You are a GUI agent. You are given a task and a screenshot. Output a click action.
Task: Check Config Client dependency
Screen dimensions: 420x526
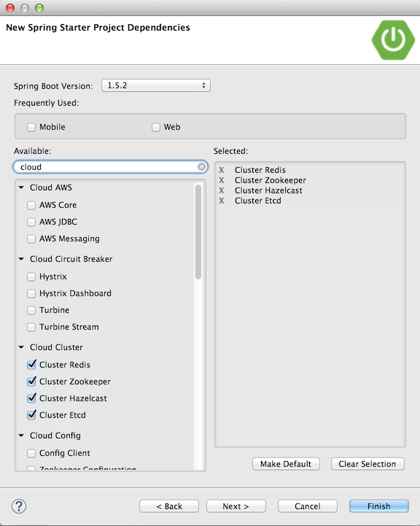(x=31, y=453)
